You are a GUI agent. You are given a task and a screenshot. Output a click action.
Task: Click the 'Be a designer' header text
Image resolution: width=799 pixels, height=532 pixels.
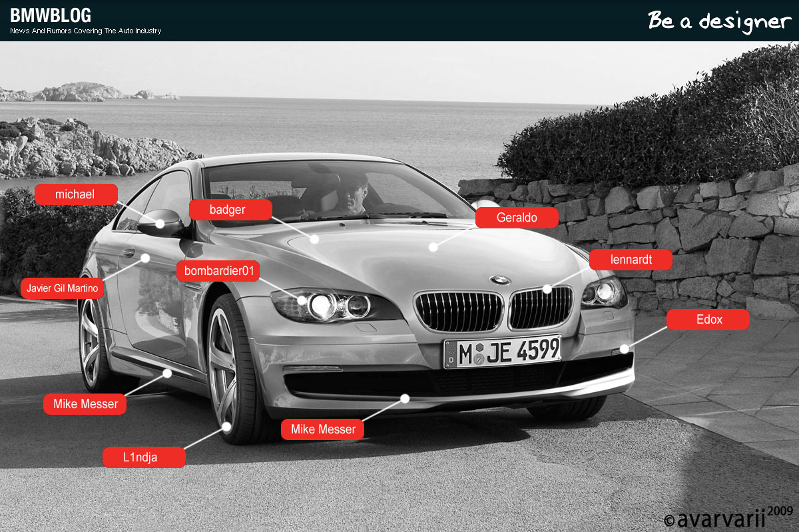pos(718,21)
